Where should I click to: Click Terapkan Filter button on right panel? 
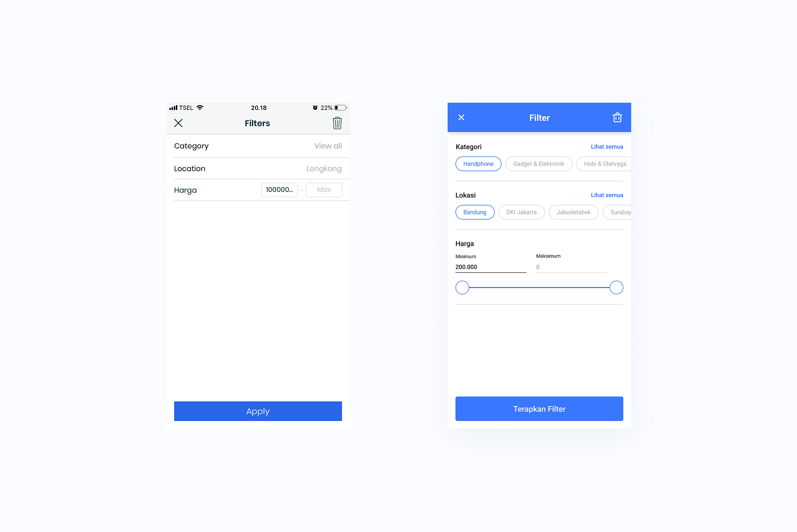coord(539,409)
